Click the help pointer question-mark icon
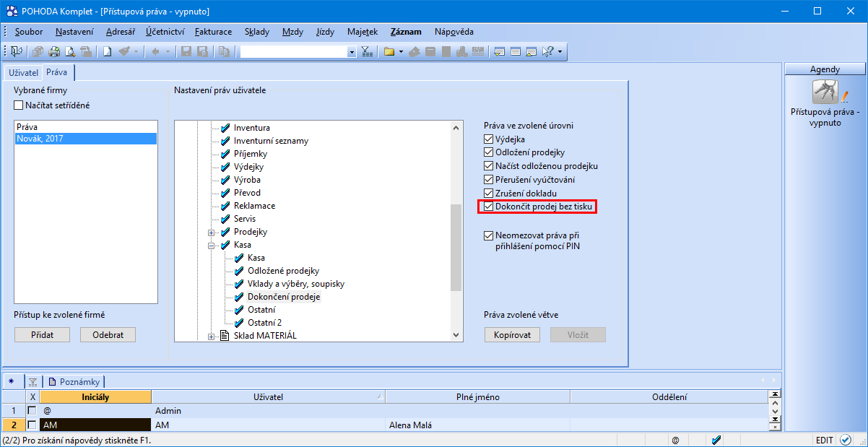868x447 pixels. [547, 51]
